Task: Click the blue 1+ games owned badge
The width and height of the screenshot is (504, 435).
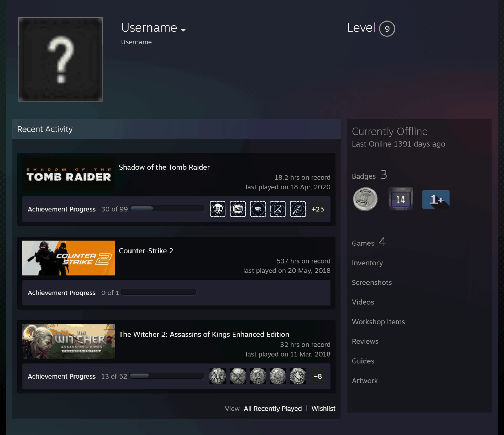Action: 436,200
